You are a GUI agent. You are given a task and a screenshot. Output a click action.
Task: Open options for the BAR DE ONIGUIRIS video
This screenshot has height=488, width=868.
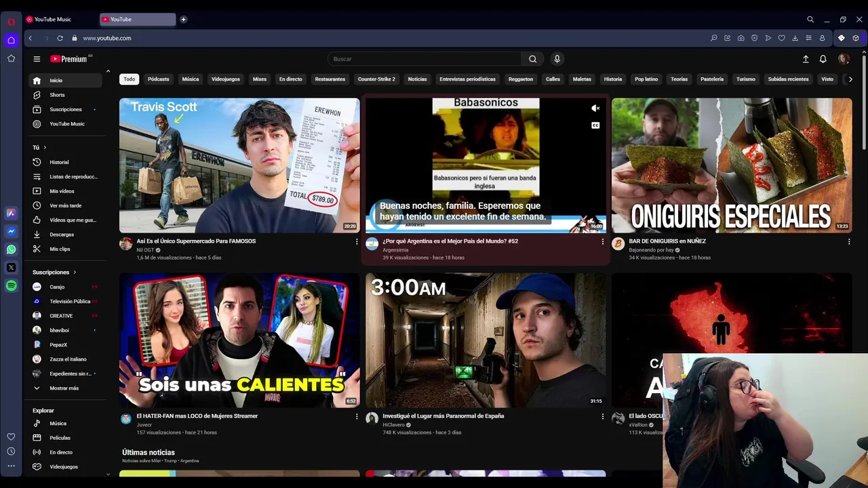(x=848, y=241)
